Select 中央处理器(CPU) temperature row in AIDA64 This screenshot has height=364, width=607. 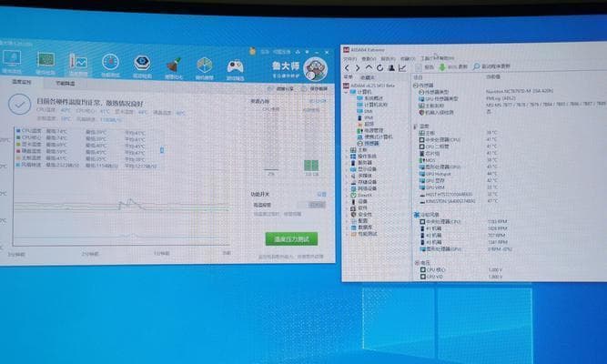pyautogui.click(x=459, y=139)
